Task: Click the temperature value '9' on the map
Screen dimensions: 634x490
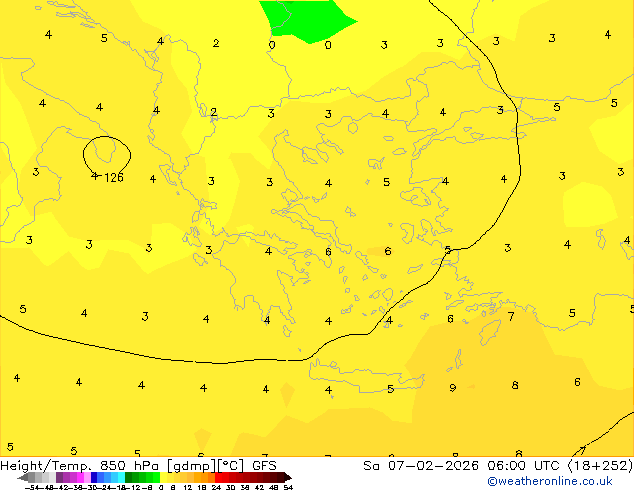Action: (x=453, y=388)
